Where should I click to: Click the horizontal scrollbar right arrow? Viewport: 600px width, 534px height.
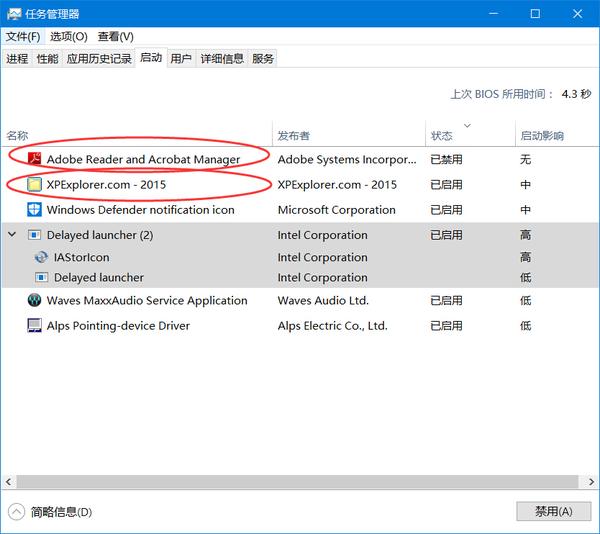[591, 482]
